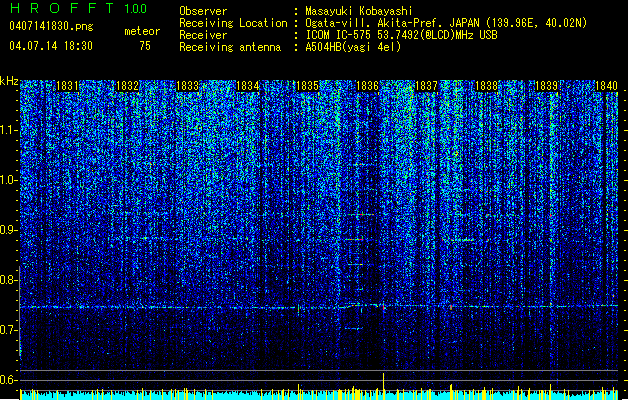Viewport: 629px width, 400px height.
Task: Click the date stamp 04.07.14 18:30
Action: point(51,46)
